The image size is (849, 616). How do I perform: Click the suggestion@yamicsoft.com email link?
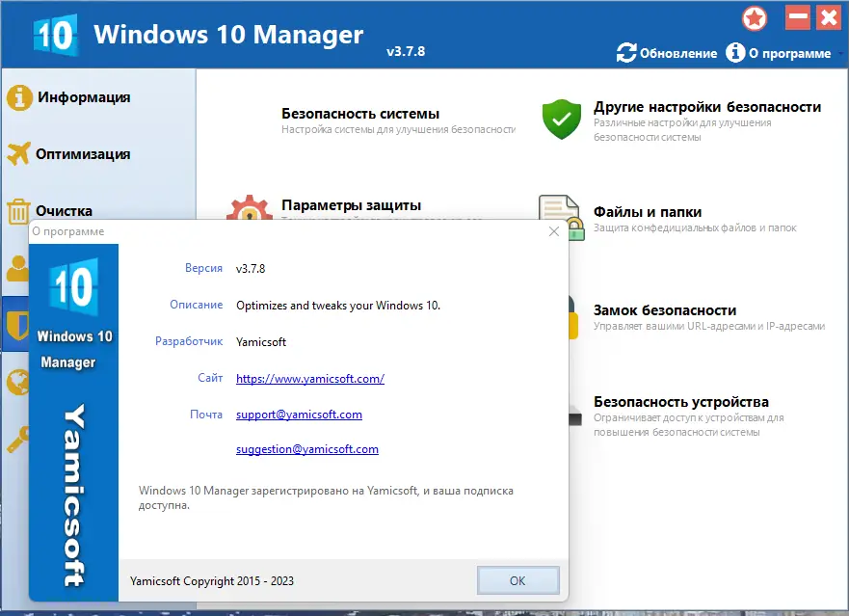coord(305,448)
